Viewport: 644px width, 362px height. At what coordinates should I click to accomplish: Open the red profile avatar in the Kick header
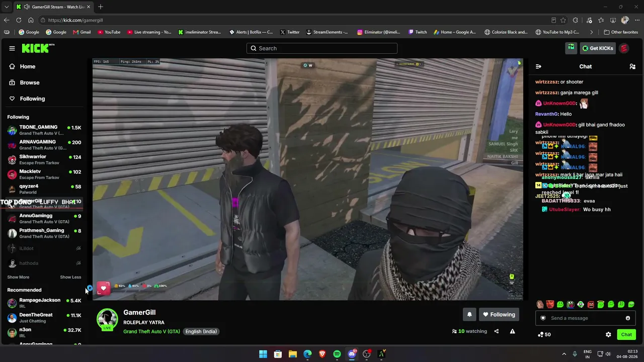click(624, 48)
